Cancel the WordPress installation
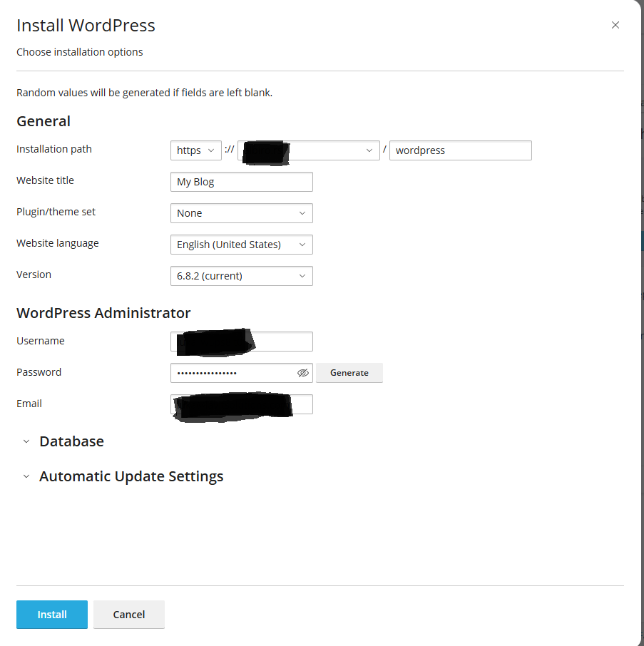The width and height of the screenshot is (644, 646). click(129, 615)
